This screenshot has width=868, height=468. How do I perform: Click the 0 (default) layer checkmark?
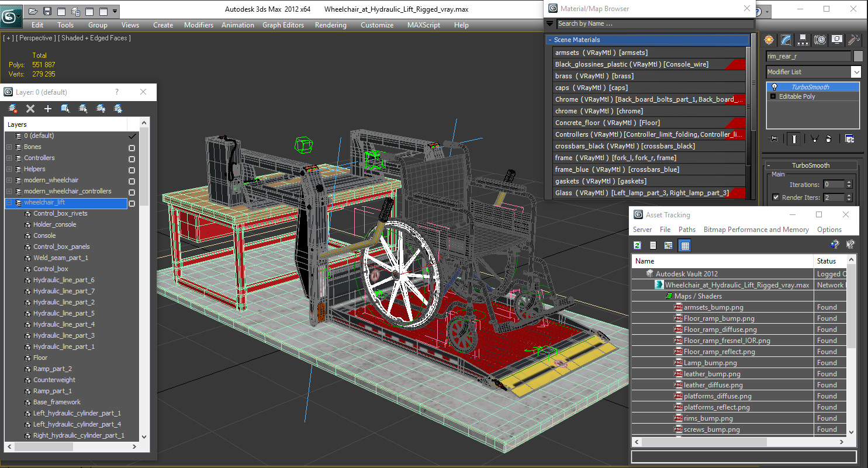point(132,136)
